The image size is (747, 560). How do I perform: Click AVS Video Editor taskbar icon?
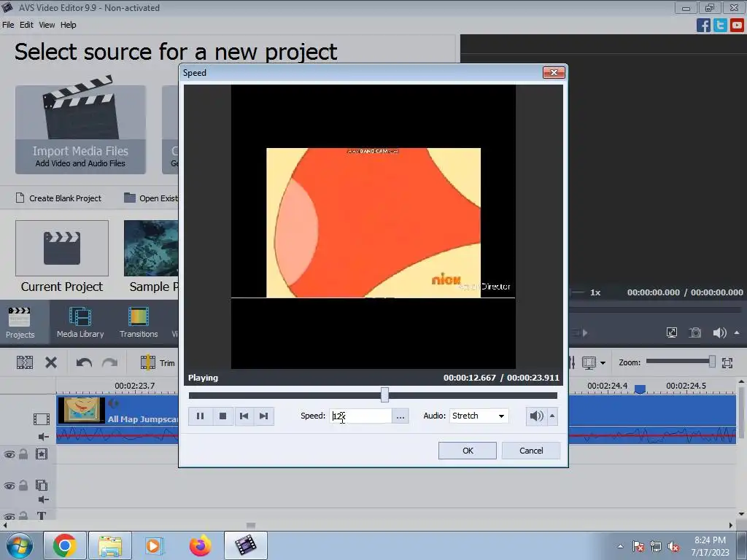tap(245, 545)
